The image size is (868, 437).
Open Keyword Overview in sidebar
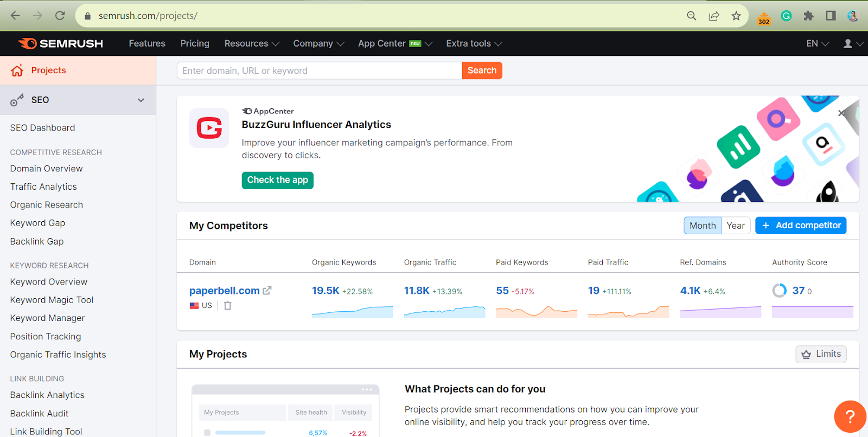pyautogui.click(x=49, y=282)
